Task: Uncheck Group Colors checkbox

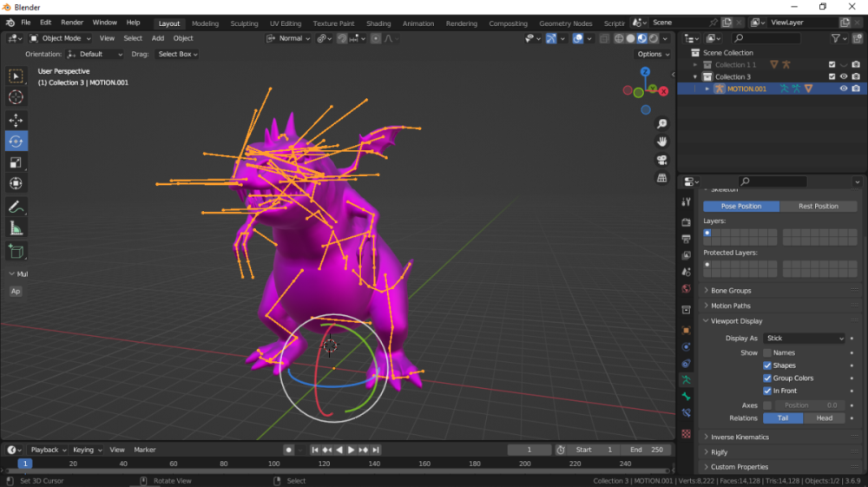Action: tap(767, 378)
